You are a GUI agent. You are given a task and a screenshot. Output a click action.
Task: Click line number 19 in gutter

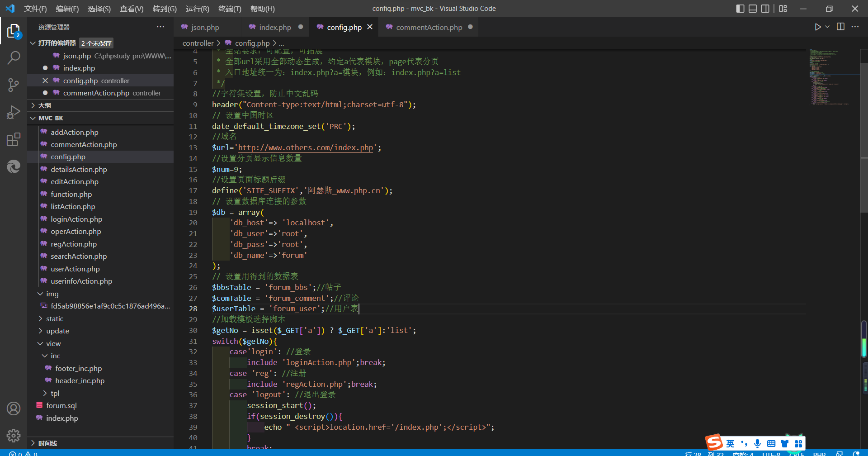[x=193, y=212]
